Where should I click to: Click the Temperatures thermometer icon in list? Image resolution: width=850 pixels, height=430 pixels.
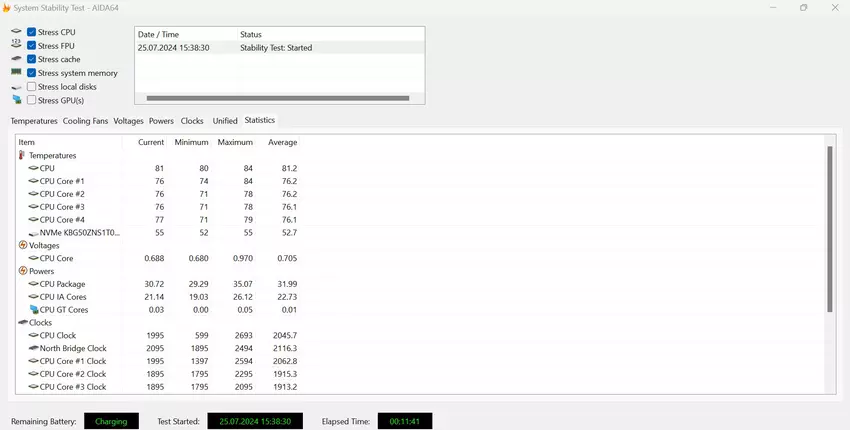click(x=22, y=156)
